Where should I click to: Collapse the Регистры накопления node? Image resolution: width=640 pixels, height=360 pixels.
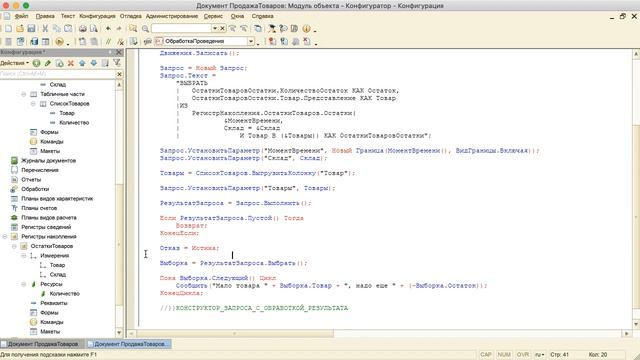[4, 237]
